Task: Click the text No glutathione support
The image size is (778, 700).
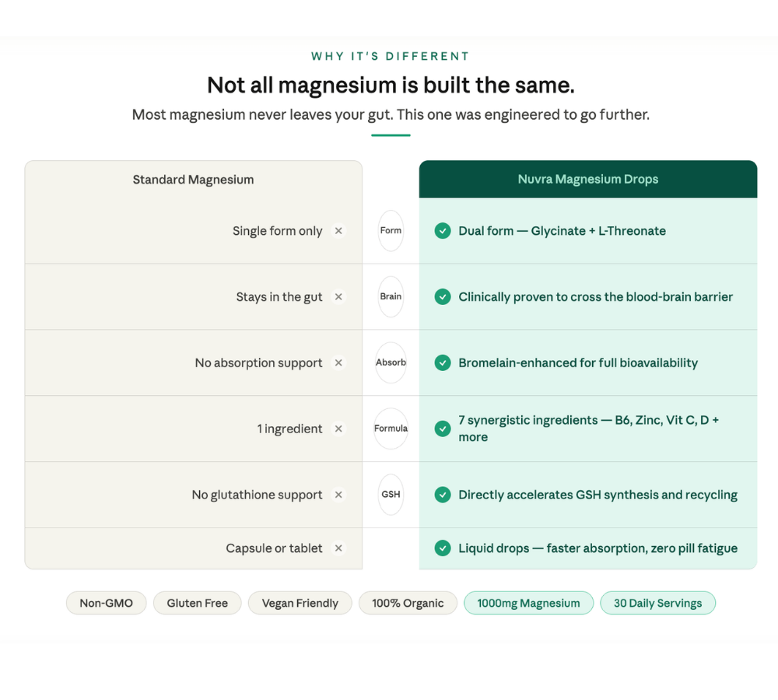Action: pyautogui.click(x=257, y=495)
